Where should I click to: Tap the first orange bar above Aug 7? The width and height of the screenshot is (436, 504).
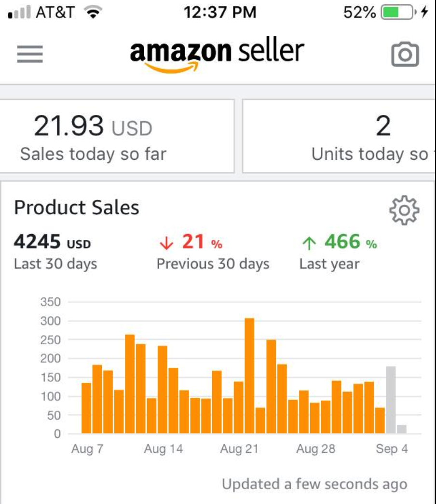pos(86,408)
